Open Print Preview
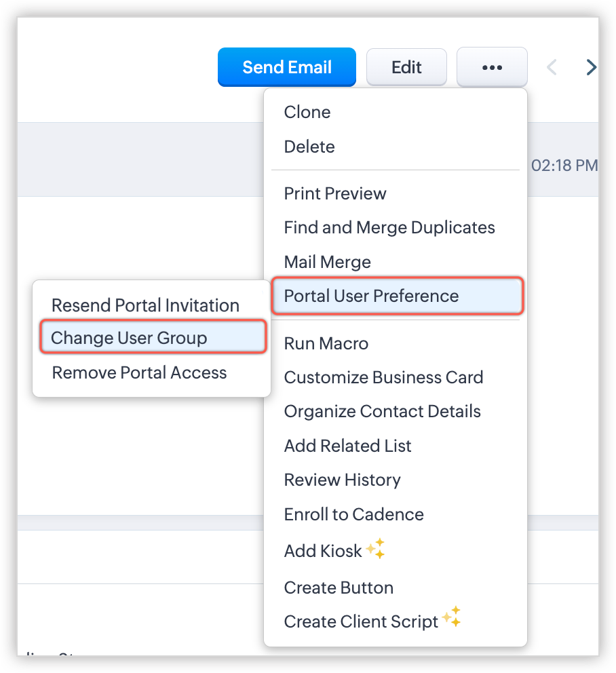 pyautogui.click(x=335, y=193)
